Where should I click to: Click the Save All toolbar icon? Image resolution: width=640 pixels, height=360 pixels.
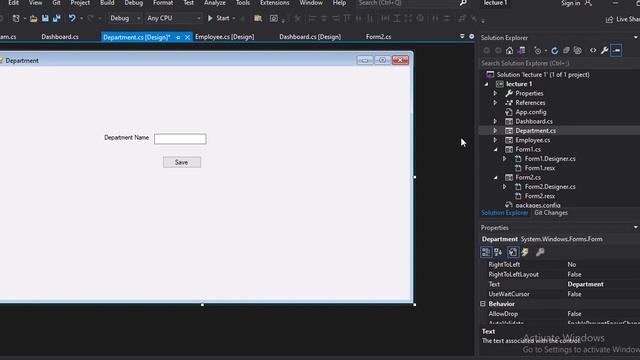[56, 18]
